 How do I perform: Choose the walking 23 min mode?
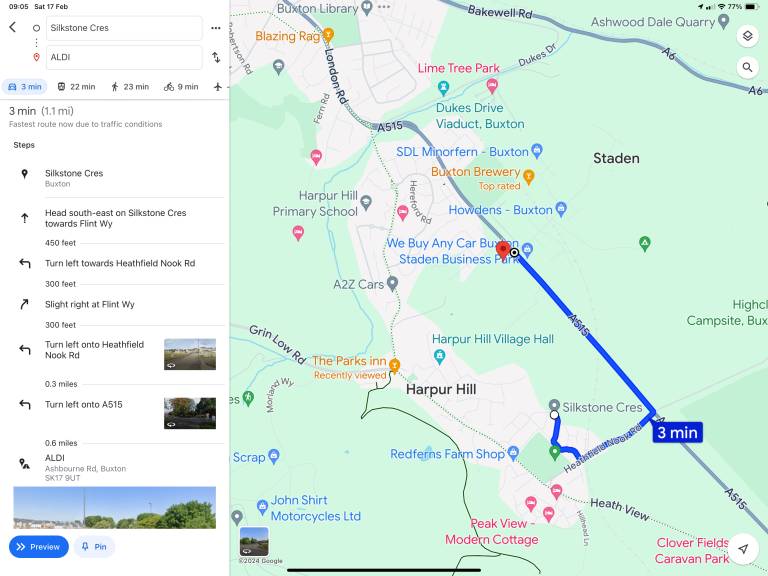pos(130,87)
